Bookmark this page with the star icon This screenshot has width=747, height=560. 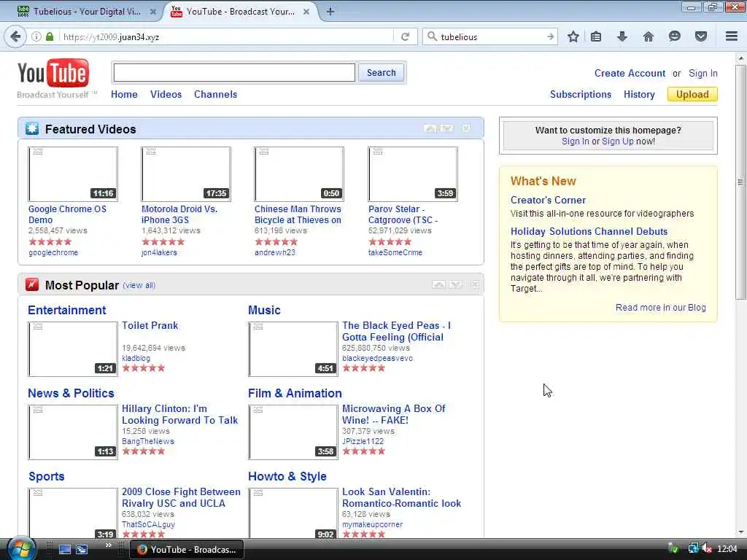[x=573, y=36]
